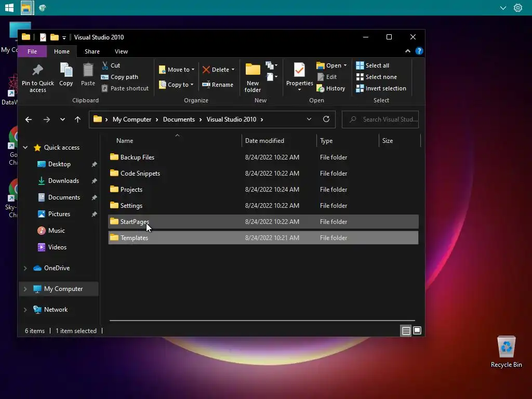The width and height of the screenshot is (532, 399).
Task: Click Invert selection
Action: tap(381, 88)
